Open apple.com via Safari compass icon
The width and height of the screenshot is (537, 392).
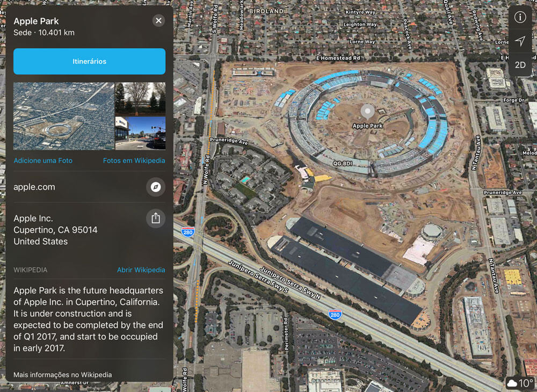pyautogui.click(x=156, y=187)
